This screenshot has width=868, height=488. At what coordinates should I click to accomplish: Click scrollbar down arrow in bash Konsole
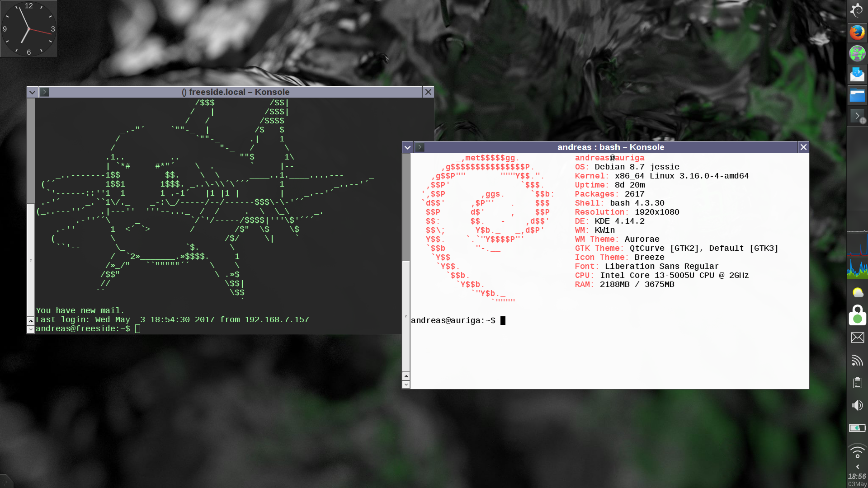(406, 385)
